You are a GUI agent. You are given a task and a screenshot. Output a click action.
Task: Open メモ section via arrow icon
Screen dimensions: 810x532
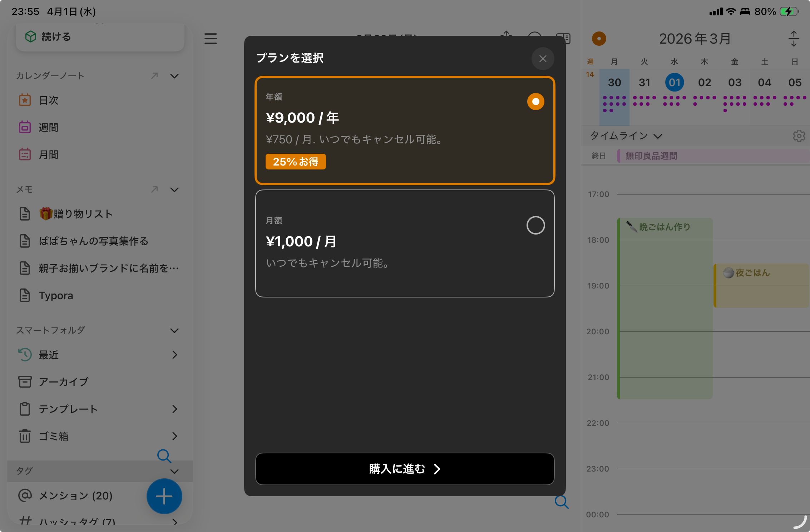[154, 189]
